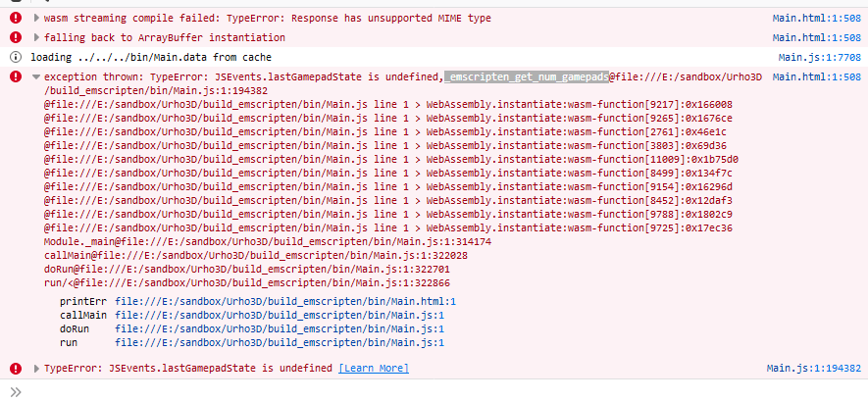
Task: Expand the wasm streaming compile failed error
Action: coord(36,18)
